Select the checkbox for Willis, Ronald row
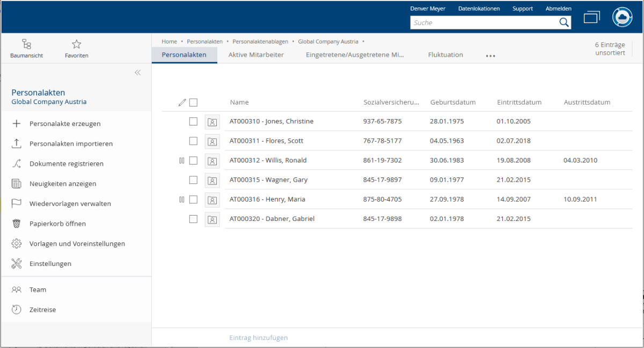644x348 pixels. coord(193,160)
